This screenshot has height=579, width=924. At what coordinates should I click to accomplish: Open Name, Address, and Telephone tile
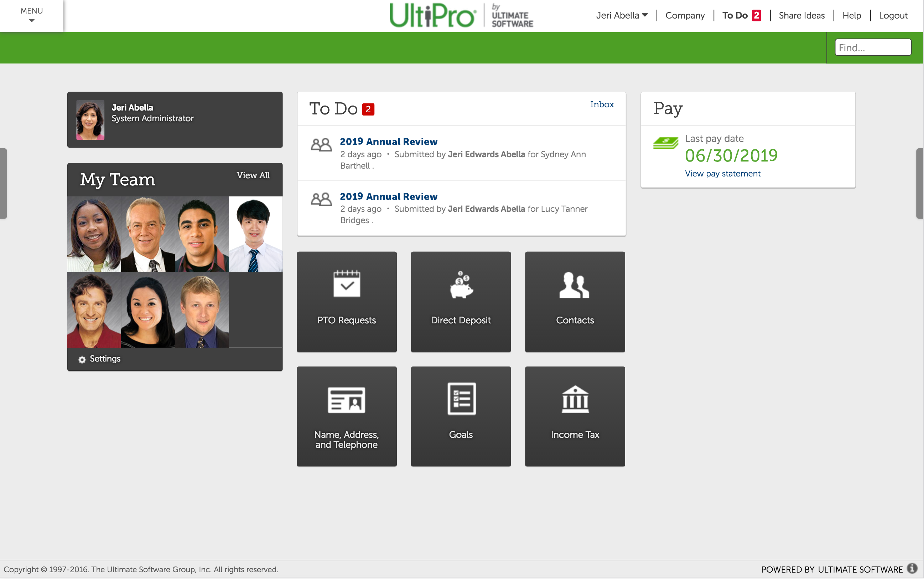(346, 416)
